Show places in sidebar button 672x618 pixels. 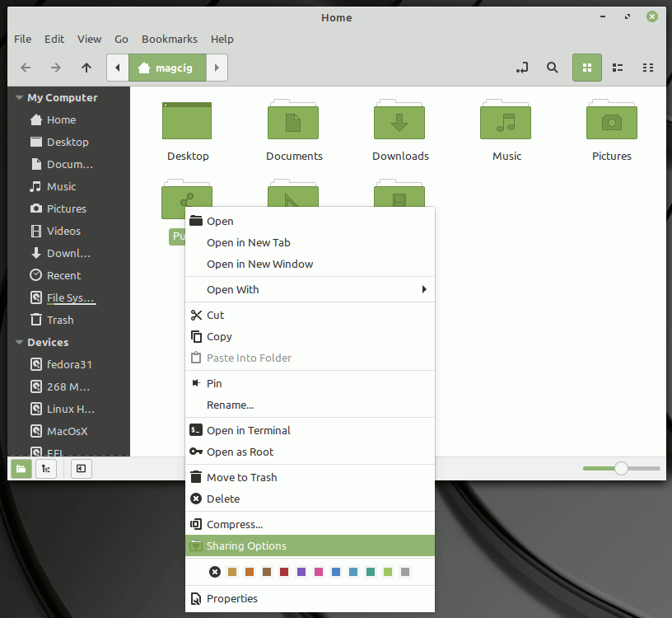pos(21,468)
